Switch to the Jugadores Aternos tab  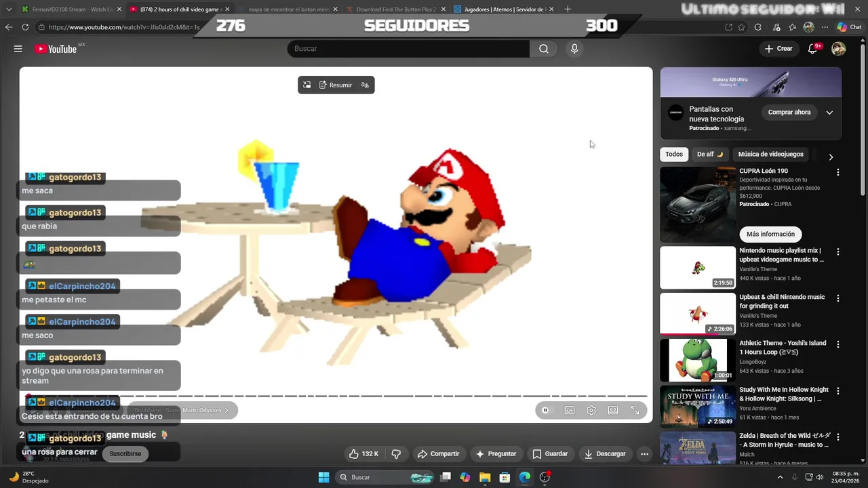(503, 9)
